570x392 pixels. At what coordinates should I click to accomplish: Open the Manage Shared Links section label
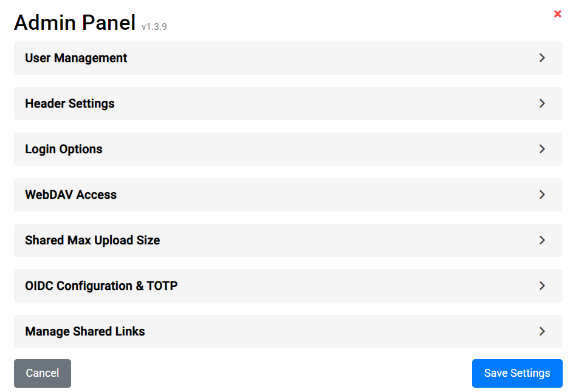click(85, 332)
